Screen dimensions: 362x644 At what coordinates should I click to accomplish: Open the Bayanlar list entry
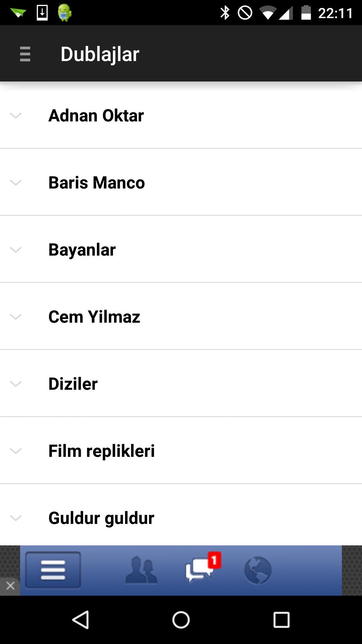[82, 250]
